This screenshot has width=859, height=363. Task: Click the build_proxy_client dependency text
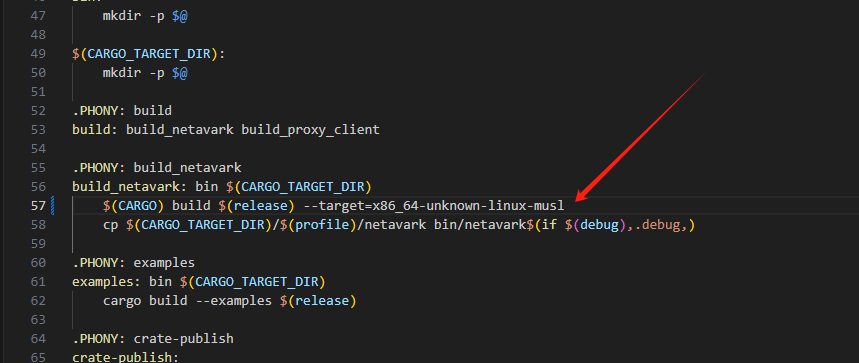coord(310,130)
